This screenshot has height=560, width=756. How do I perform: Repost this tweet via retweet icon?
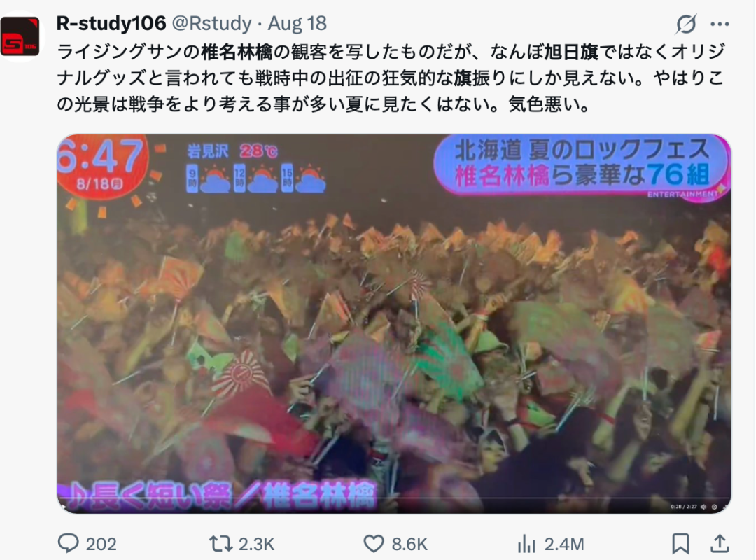click(220, 544)
